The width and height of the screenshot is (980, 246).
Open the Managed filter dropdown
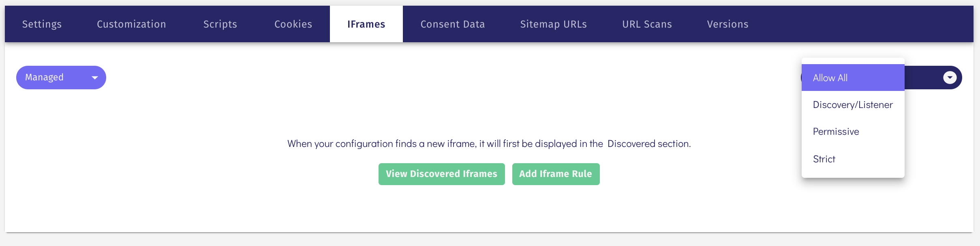click(61, 77)
